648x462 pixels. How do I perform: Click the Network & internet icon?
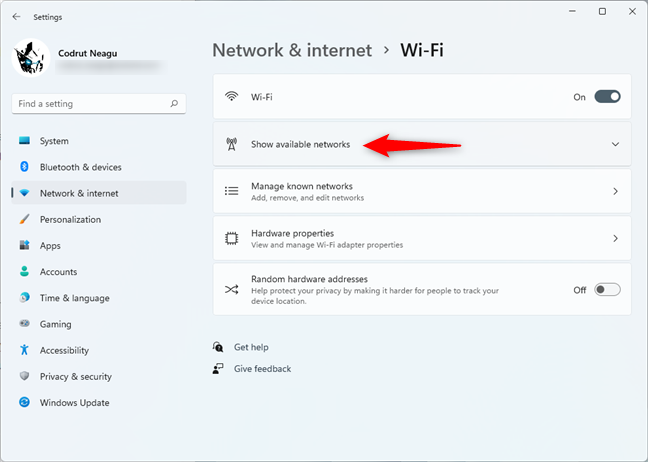[x=24, y=193]
